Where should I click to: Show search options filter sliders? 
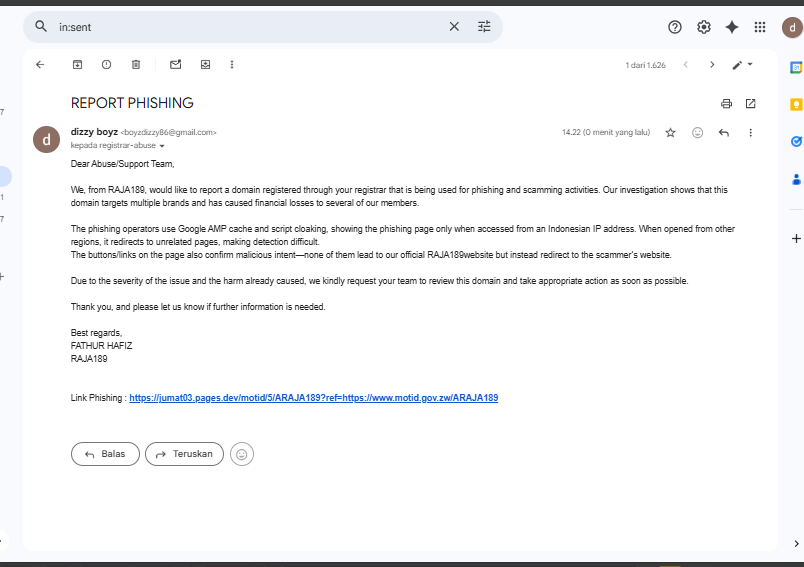point(484,27)
